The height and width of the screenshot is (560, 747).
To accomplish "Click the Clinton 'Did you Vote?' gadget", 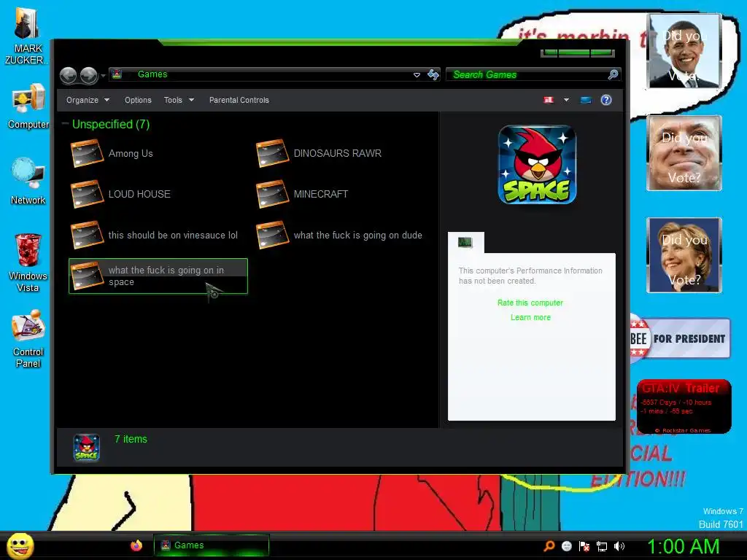I will tap(684, 255).
